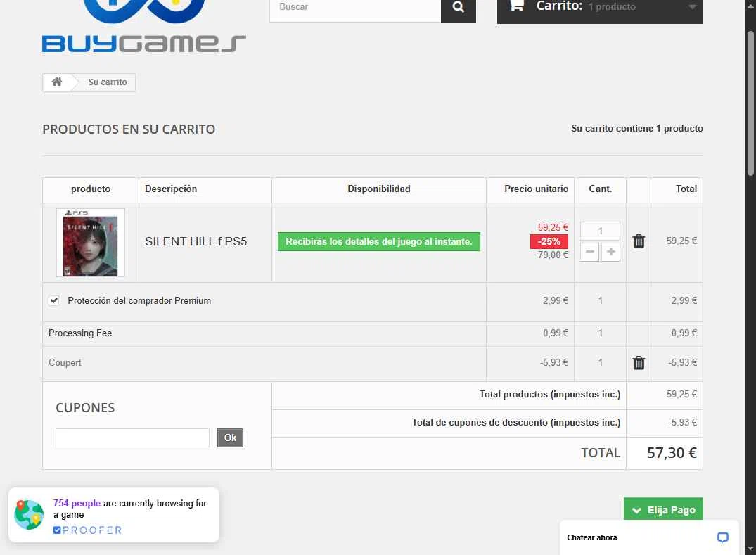This screenshot has height=555, width=756.
Task: Click the Su carrito contiene 1 producto text
Action: pyautogui.click(x=637, y=128)
